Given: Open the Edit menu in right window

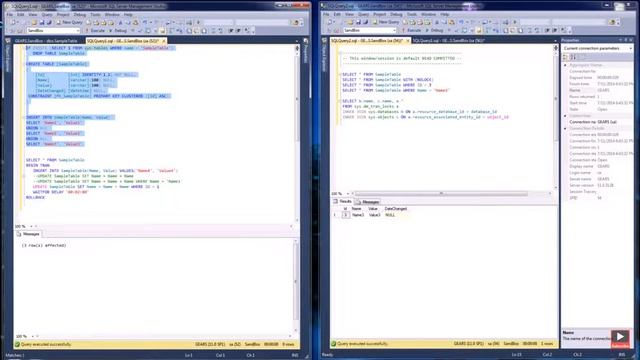Looking at the screenshot, I should 337,14.
